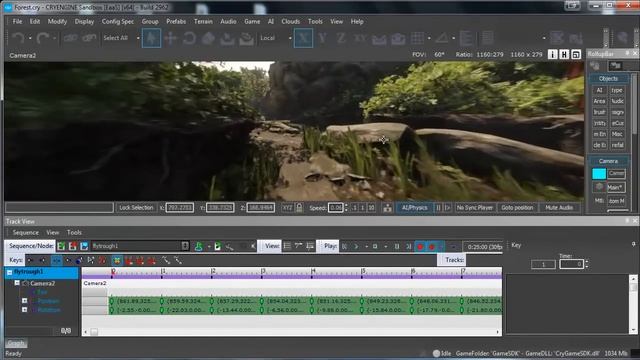
Task: Click the Snap to grid icon
Action: (417, 38)
